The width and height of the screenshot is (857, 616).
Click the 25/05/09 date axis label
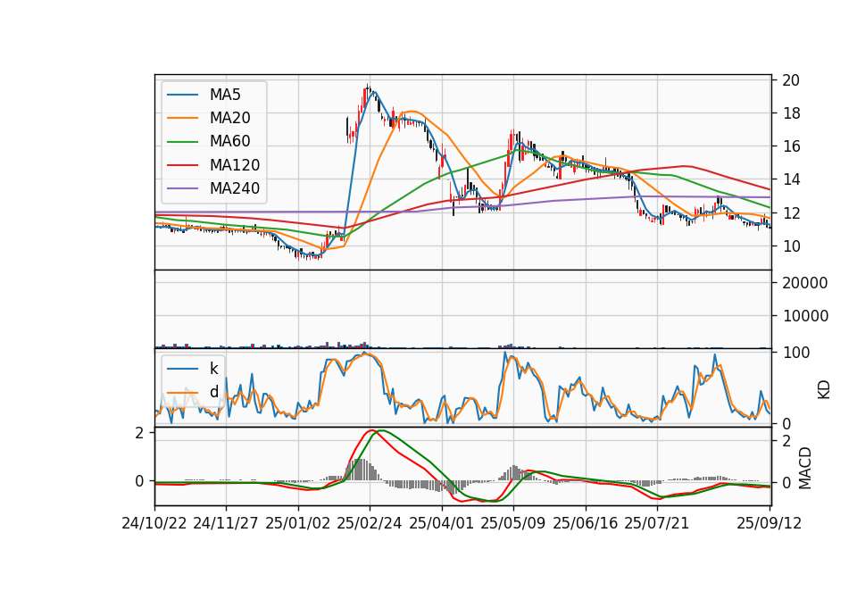512,523
